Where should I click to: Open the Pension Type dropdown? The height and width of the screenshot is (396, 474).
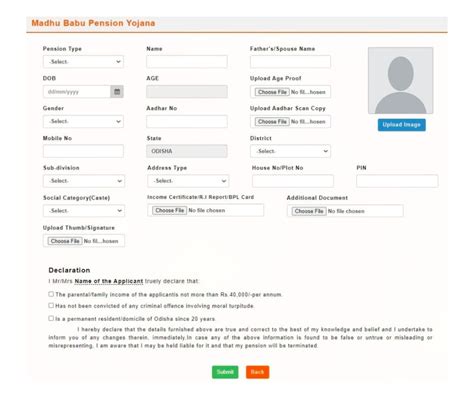click(x=83, y=62)
